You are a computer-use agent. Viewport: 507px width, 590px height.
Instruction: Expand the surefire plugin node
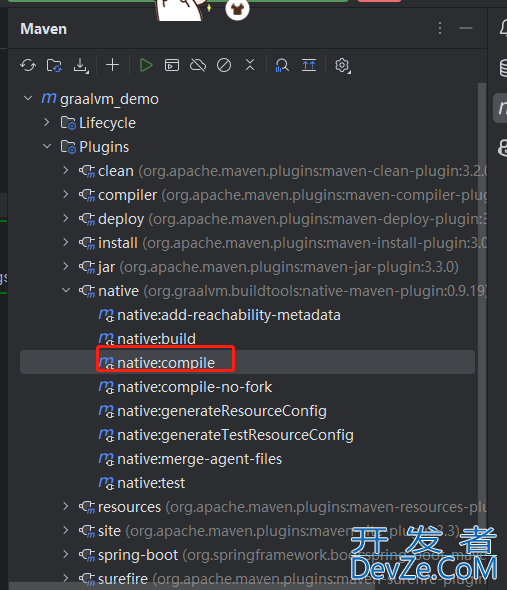tap(66, 578)
